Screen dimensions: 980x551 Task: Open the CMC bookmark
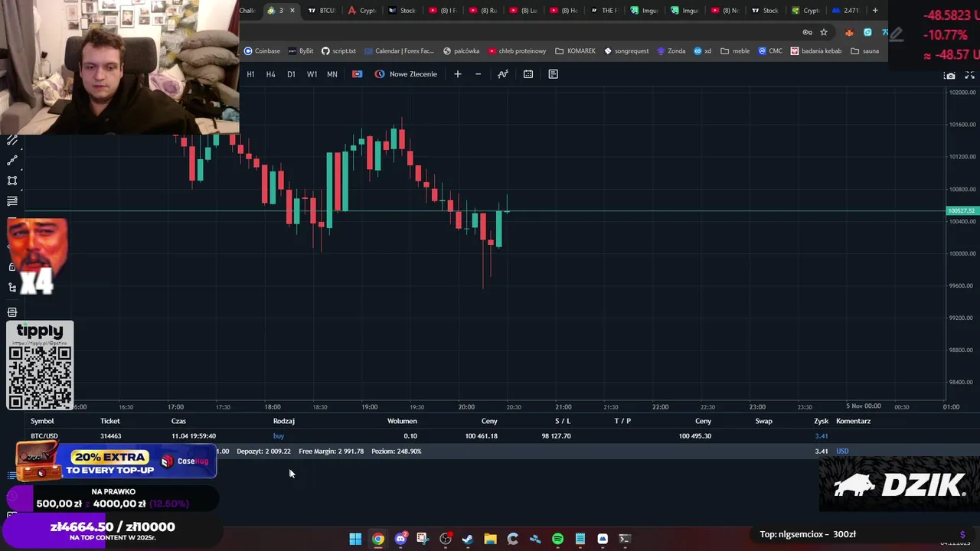click(770, 51)
